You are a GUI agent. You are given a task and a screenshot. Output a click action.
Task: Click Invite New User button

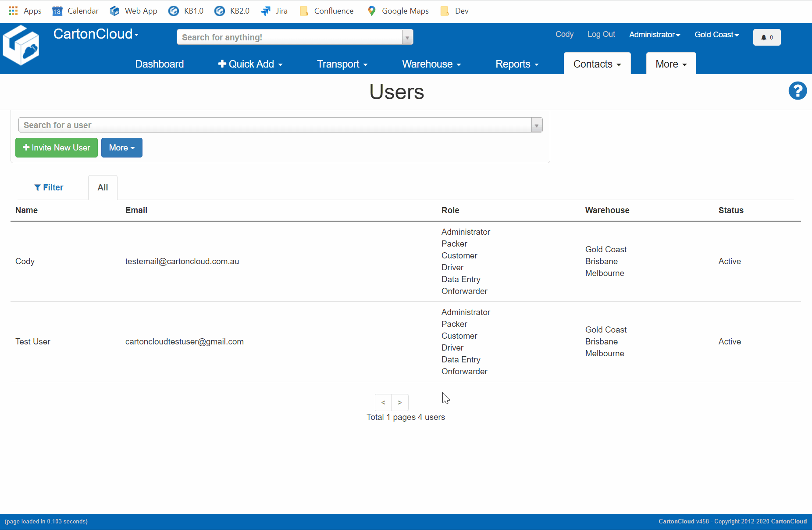pos(57,148)
